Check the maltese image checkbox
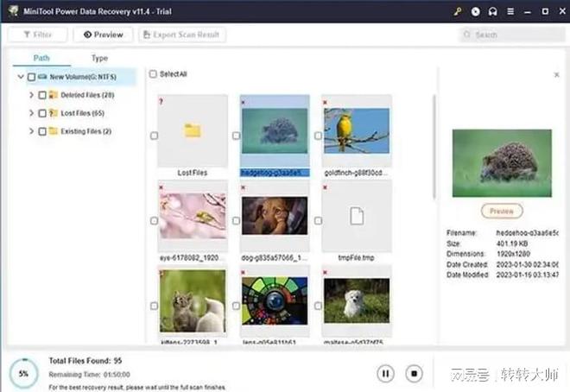Viewport: 570px width, 392px height. [x=318, y=306]
